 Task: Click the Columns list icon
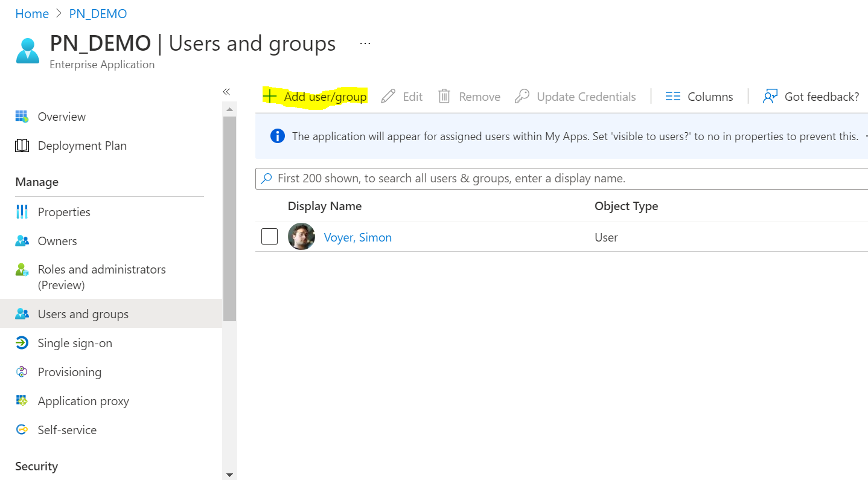[673, 97]
